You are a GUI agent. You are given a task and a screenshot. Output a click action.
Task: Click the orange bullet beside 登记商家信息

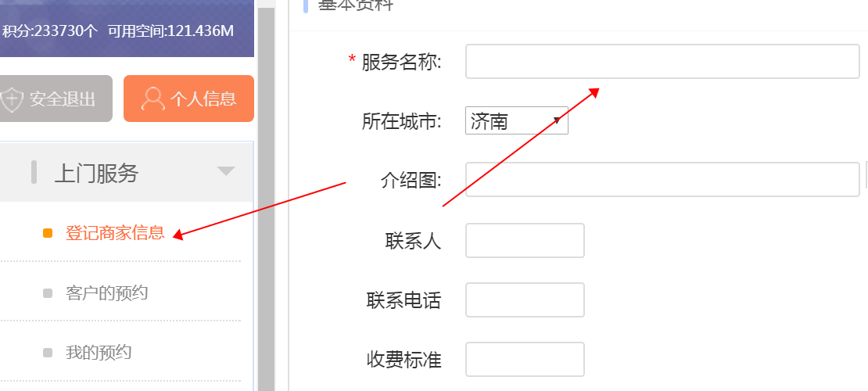click(48, 233)
